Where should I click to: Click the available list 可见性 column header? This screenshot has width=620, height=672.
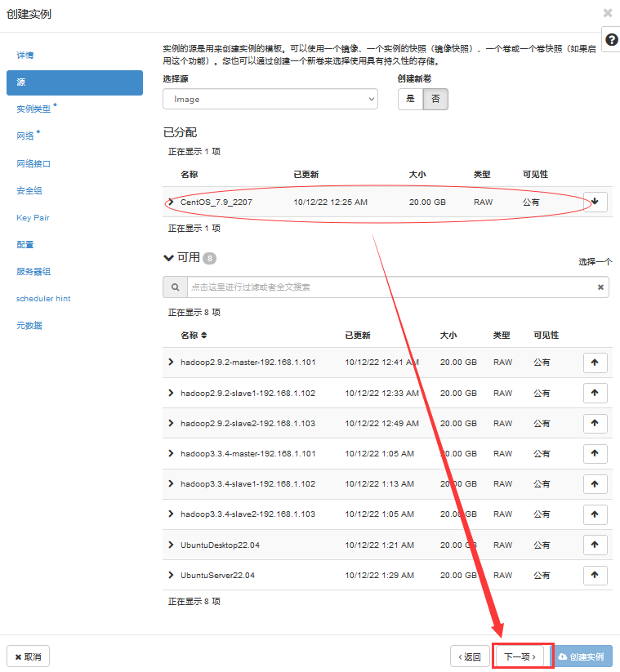click(x=546, y=335)
